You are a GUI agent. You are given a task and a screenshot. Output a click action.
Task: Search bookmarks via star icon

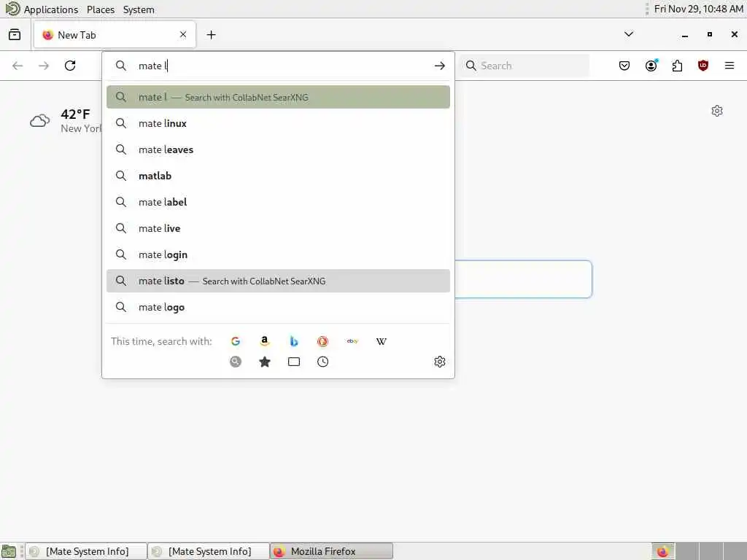click(264, 362)
